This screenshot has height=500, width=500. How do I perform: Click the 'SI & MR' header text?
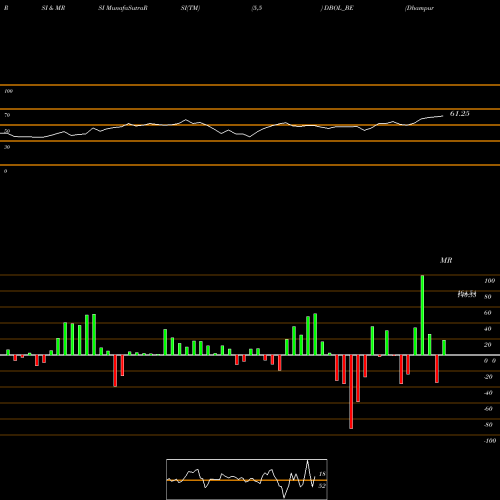point(53,8)
